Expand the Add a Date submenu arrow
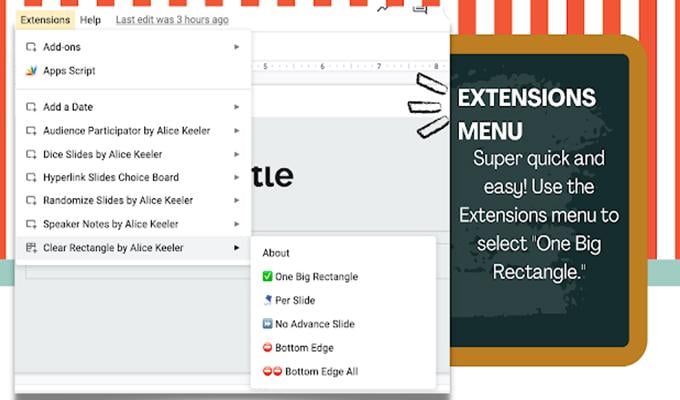 pyautogui.click(x=237, y=107)
